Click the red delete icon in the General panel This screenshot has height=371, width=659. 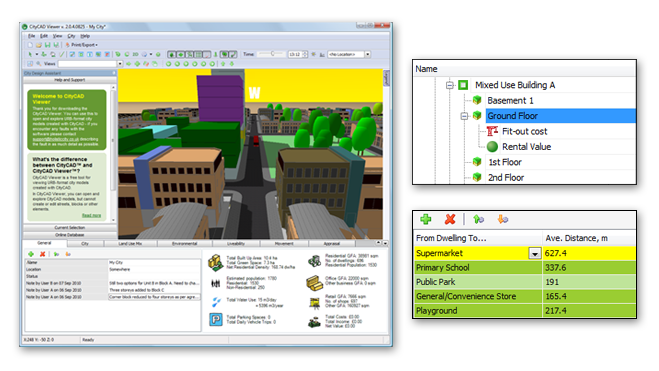[42, 254]
